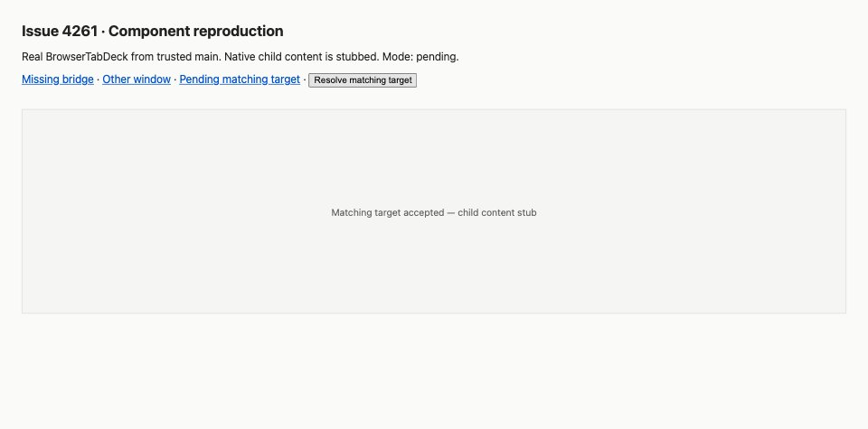Click the Resolve matching target button
This screenshot has height=429, width=868.
[x=363, y=80]
